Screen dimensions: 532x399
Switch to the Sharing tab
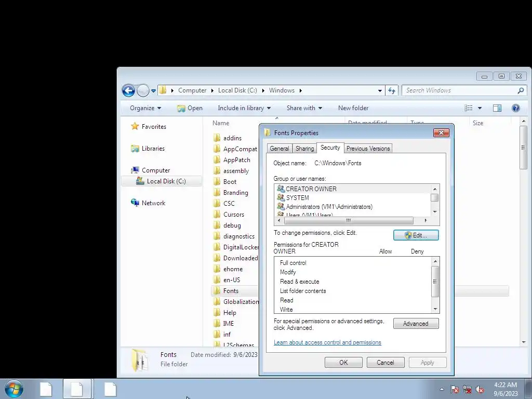(x=304, y=149)
